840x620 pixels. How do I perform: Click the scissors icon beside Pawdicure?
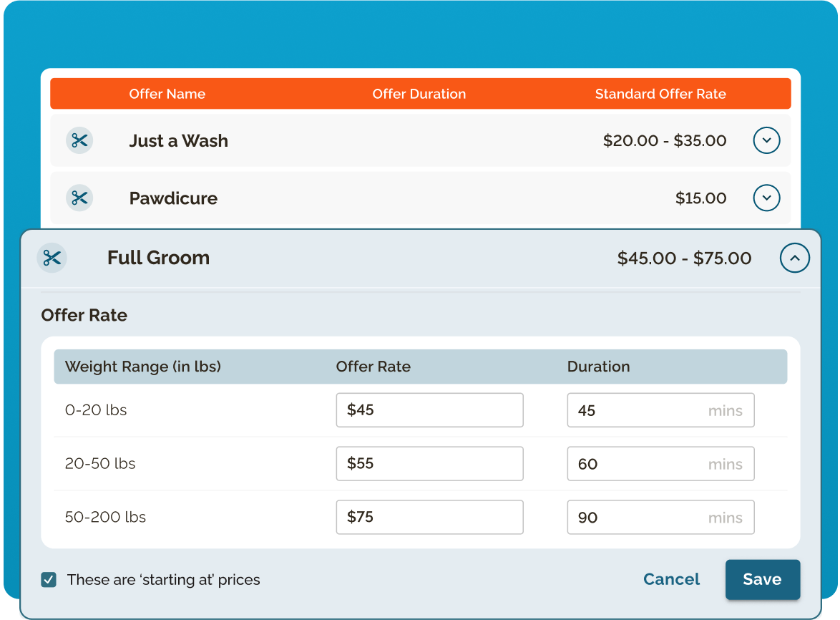79,198
